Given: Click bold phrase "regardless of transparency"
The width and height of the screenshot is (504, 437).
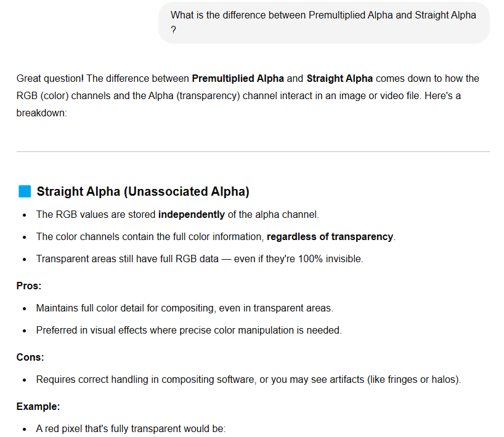Looking at the screenshot, I should coord(330,236).
